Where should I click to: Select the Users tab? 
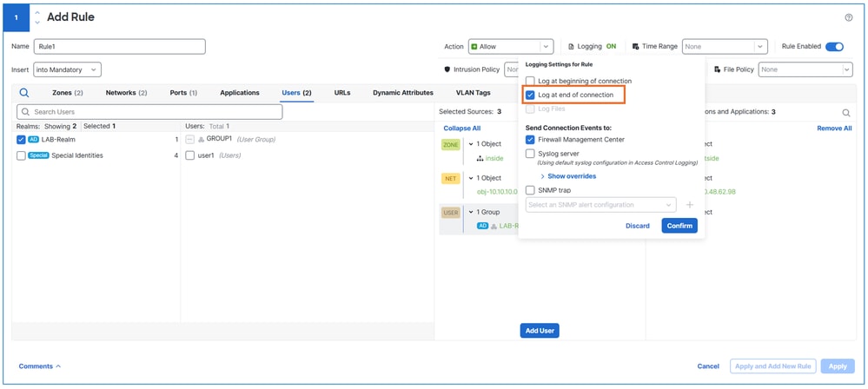coord(296,93)
